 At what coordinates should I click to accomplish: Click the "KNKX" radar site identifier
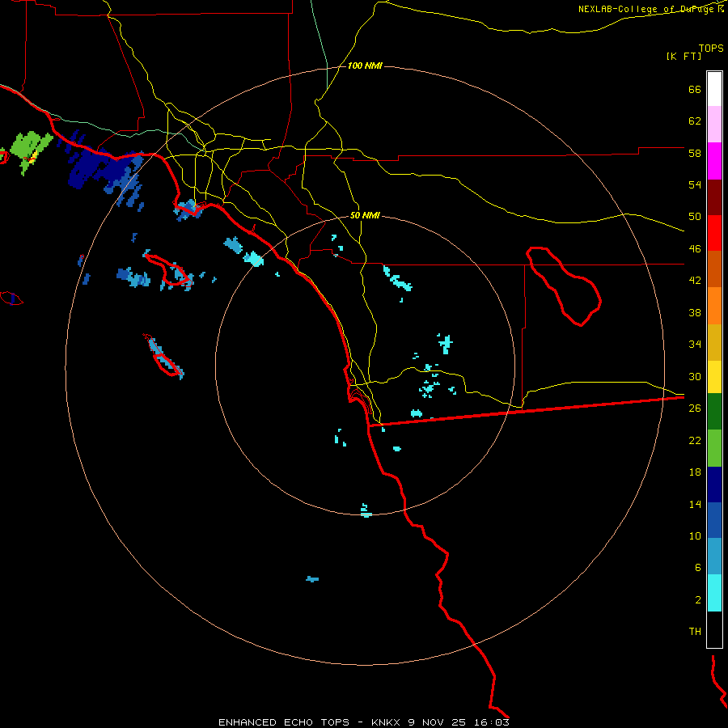(x=385, y=722)
